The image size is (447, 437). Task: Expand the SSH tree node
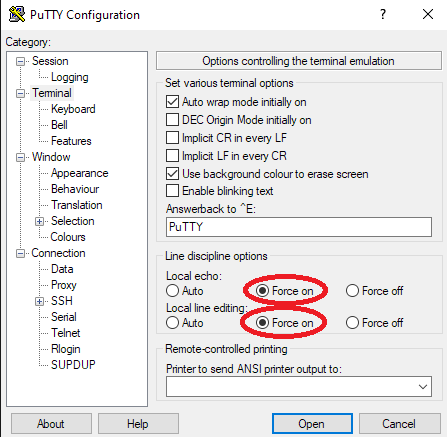39,301
